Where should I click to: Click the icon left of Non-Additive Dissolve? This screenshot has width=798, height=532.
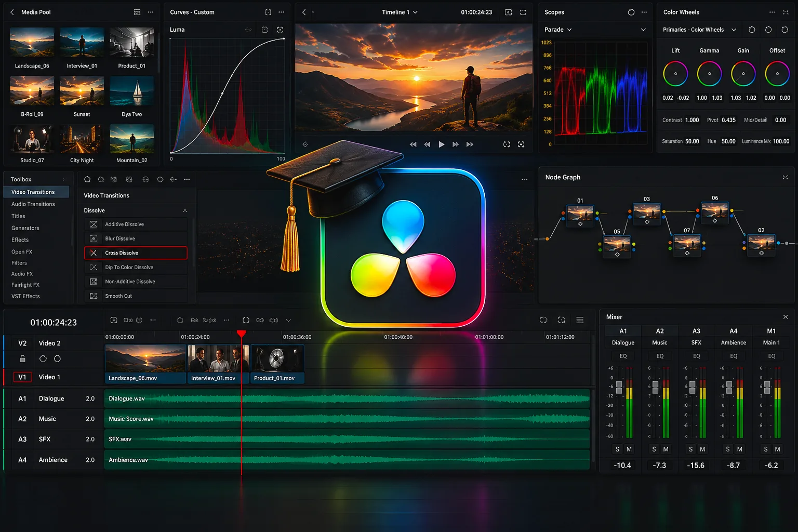[x=94, y=282]
